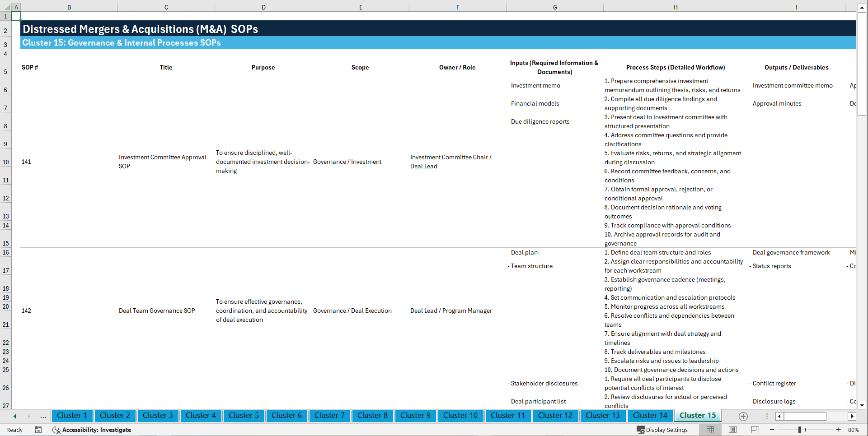Click row 10 header containing SOP 141

(x=5, y=162)
